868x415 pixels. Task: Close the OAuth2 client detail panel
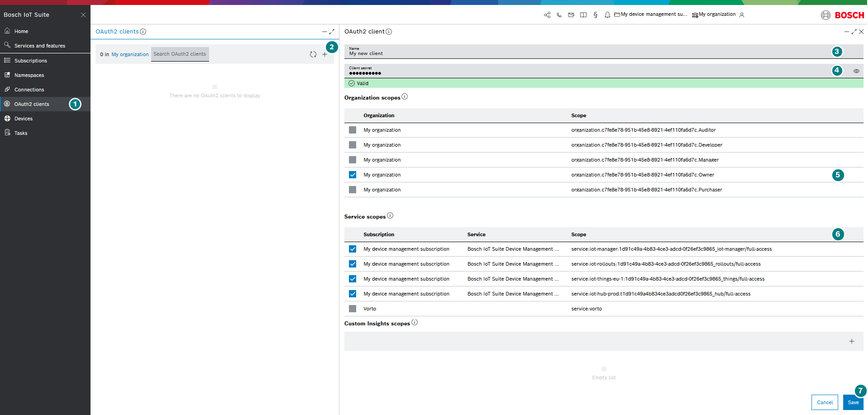coord(861,32)
